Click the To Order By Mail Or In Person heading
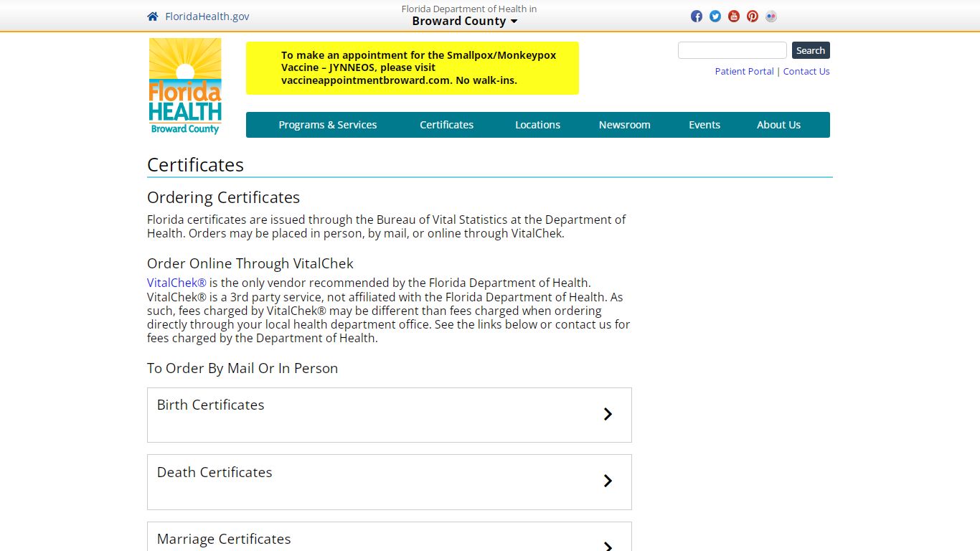The width and height of the screenshot is (980, 551). coord(242,368)
